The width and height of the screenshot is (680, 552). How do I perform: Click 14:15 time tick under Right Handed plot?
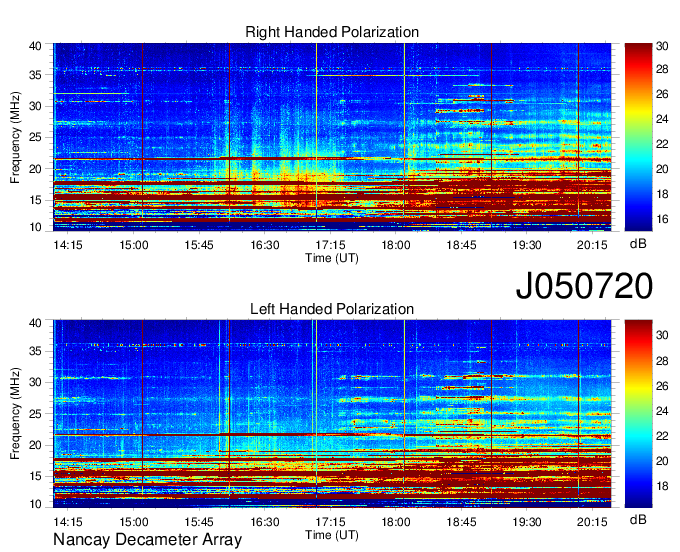click(x=68, y=245)
